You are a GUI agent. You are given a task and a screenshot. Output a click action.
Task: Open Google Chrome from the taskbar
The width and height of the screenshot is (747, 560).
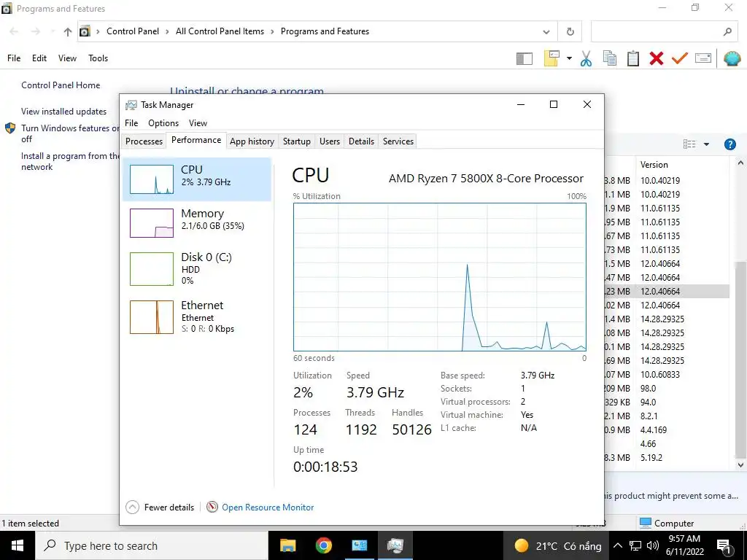click(x=323, y=545)
